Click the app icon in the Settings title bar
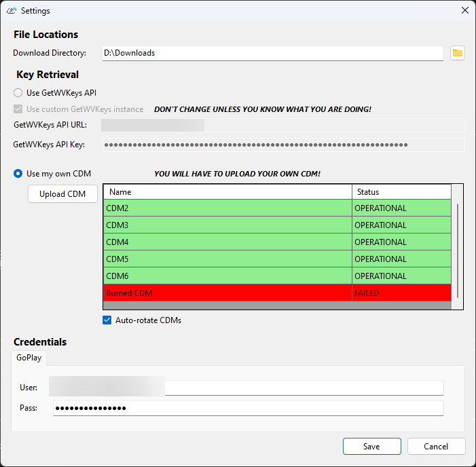Image resolution: width=476 pixels, height=467 pixels. (12, 11)
